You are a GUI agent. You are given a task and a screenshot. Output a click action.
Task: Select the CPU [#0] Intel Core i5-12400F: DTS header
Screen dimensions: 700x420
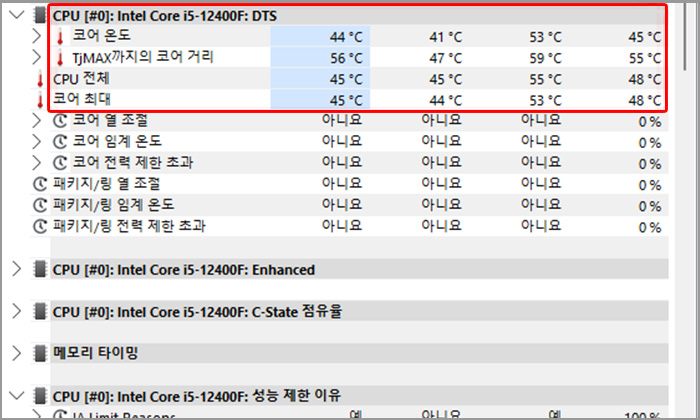pyautogui.click(x=165, y=16)
